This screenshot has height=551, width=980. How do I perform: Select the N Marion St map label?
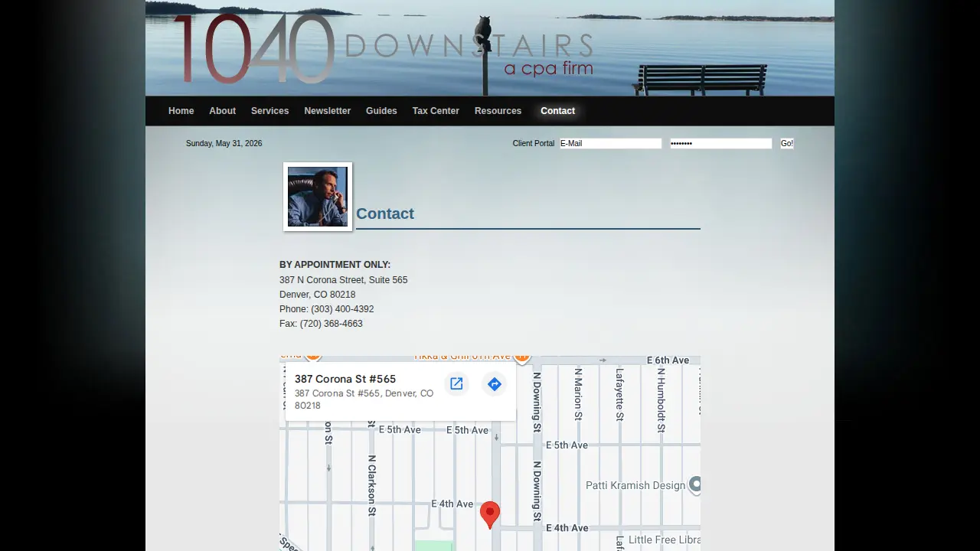[x=579, y=394]
